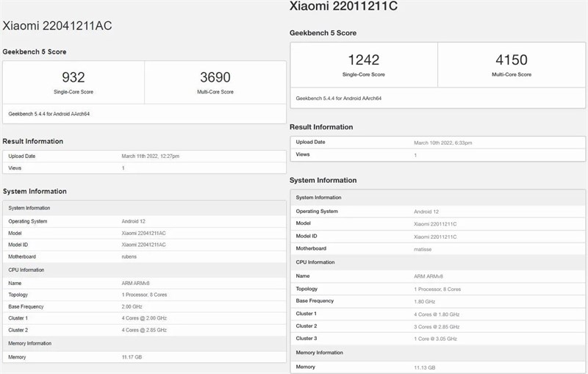Click the March 10th 2022 upload date
This screenshot has height=374, width=588.
click(442, 142)
